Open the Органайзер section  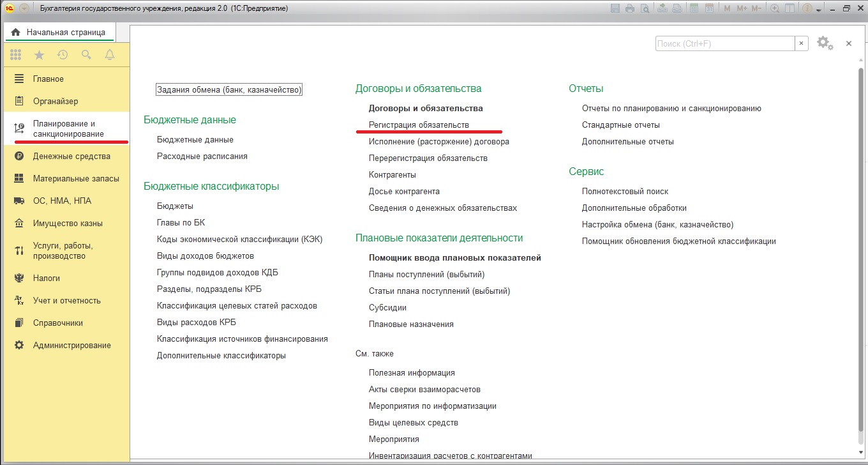pyautogui.click(x=66, y=101)
